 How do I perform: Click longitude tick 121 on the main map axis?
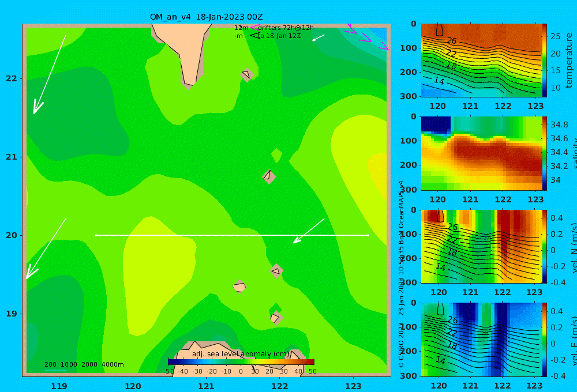point(207,386)
